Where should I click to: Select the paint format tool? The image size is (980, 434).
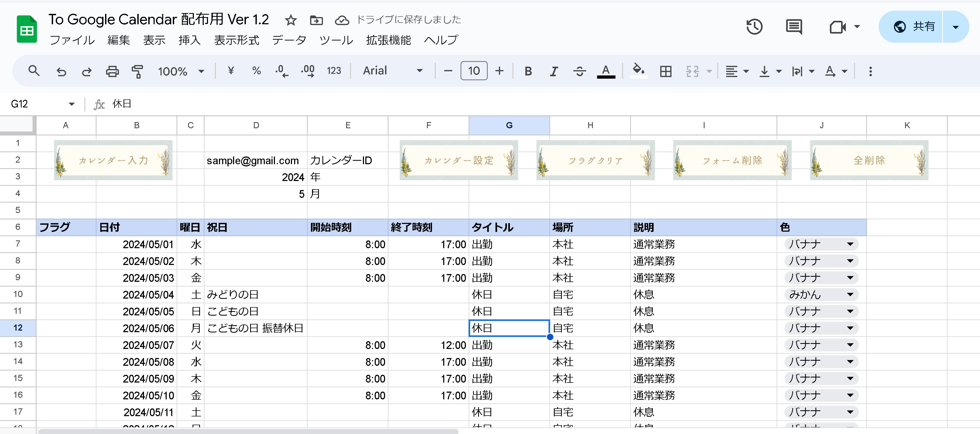(137, 71)
